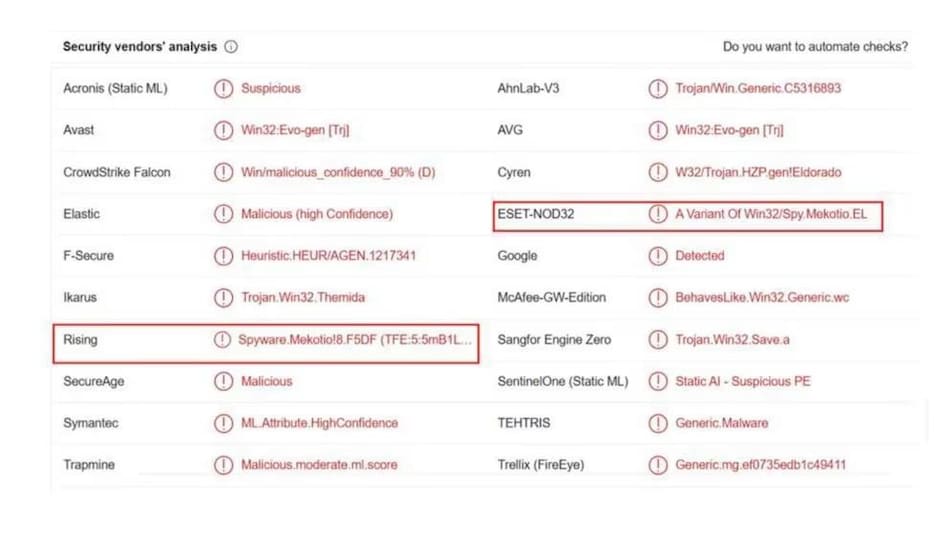Click the warning icon in the ESET-NOD32 row
Image resolution: width=950 pixels, height=534 pixels.
point(657,214)
